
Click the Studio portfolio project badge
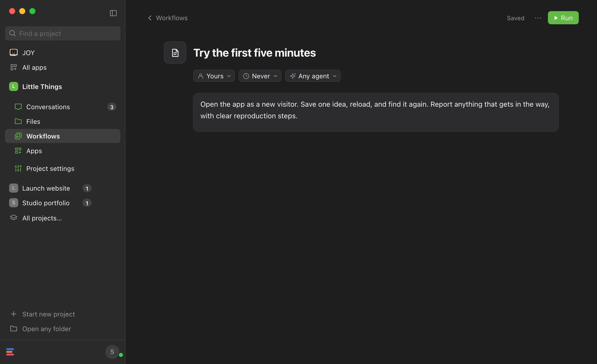14,203
